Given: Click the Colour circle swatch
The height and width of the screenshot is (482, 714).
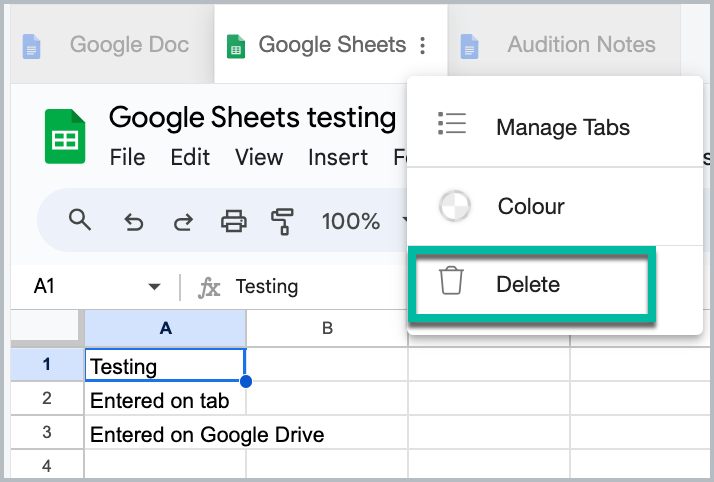Looking at the screenshot, I should pyautogui.click(x=454, y=206).
